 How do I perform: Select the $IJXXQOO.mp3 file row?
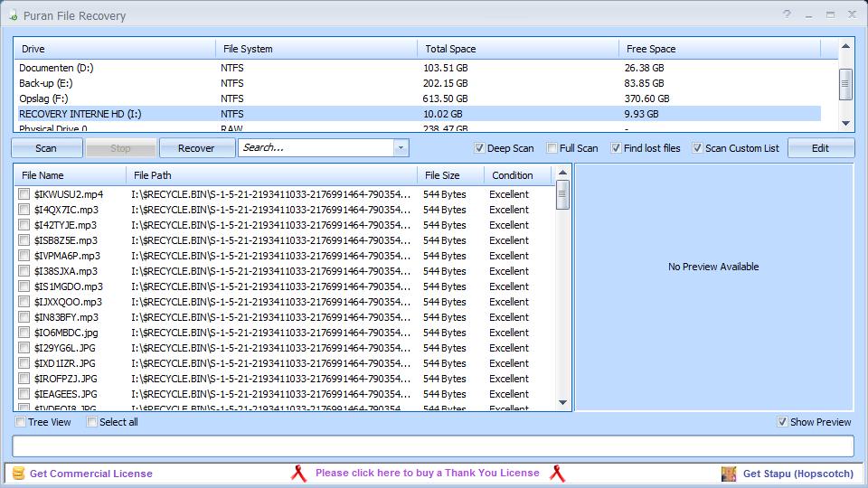pos(285,302)
